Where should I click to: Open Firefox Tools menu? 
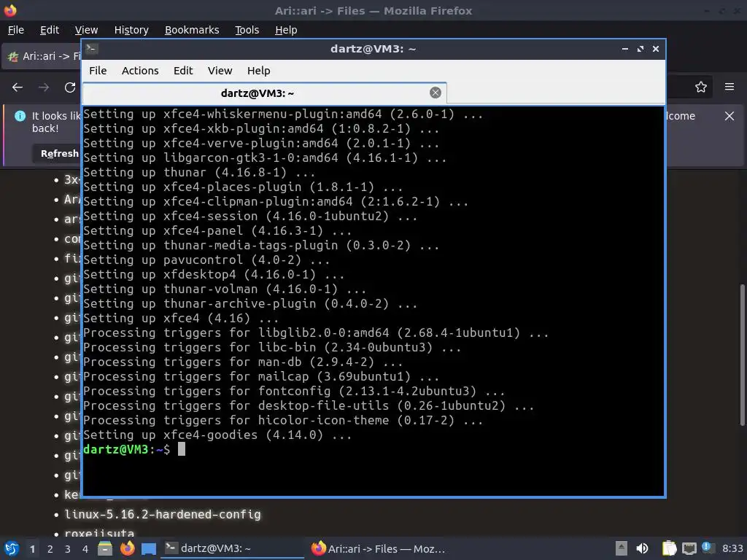click(x=247, y=30)
